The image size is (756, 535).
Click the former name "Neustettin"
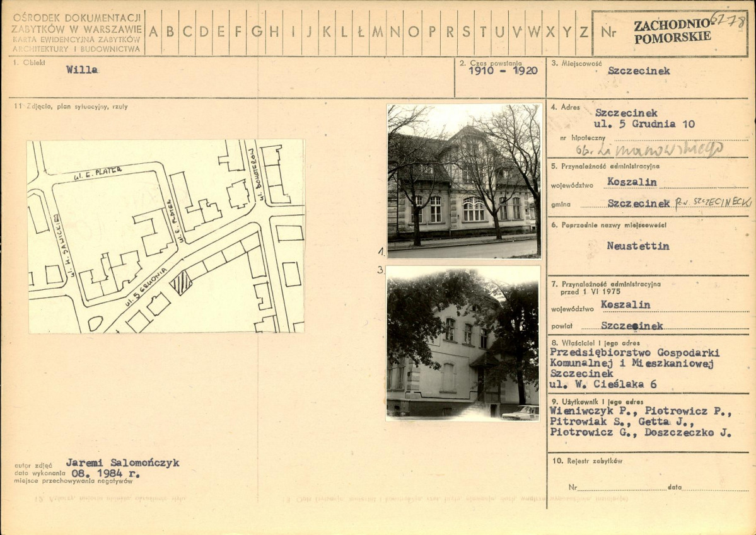point(638,246)
